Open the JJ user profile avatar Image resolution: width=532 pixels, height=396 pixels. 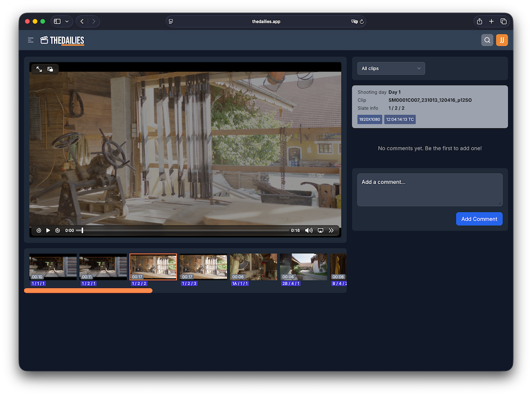pos(502,40)
